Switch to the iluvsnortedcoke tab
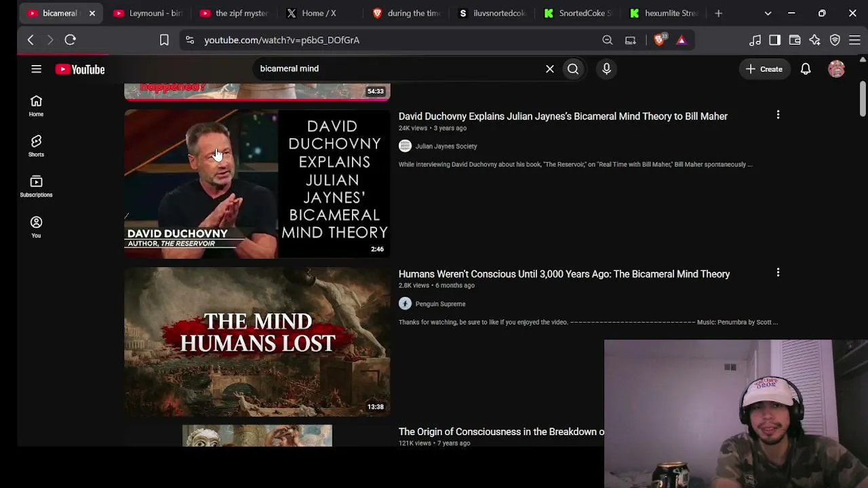Image resolution: width=868 pixels, height=488 pixels. click(x=492, y=13)
